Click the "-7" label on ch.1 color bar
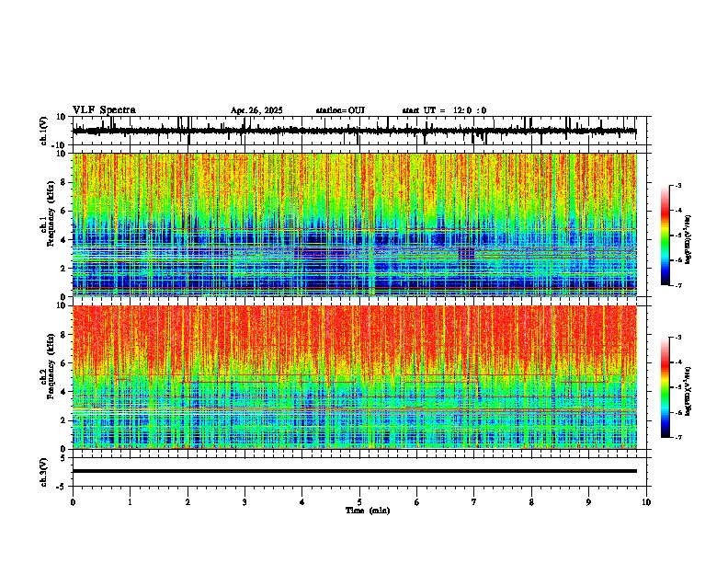 coord(677,285)
